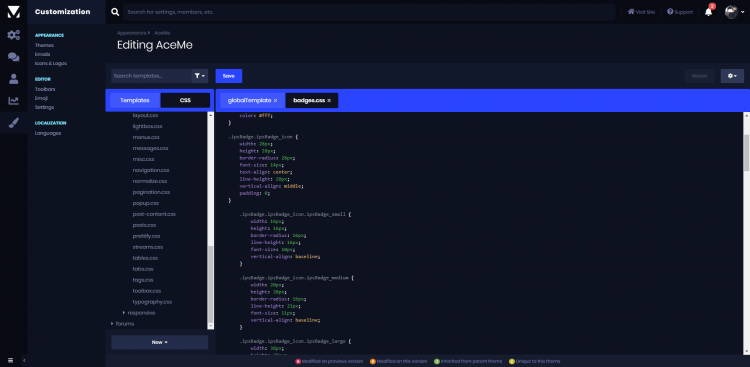Open the Statistics chart sidebar icon
The image size is (750, 367).
[13, 100]
